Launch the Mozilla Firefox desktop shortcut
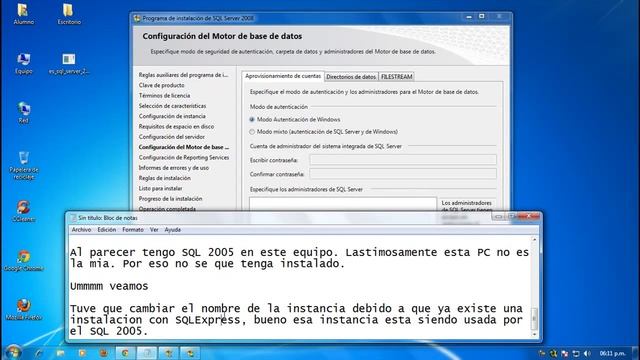The image size is (640, 360). pos(23,310)
